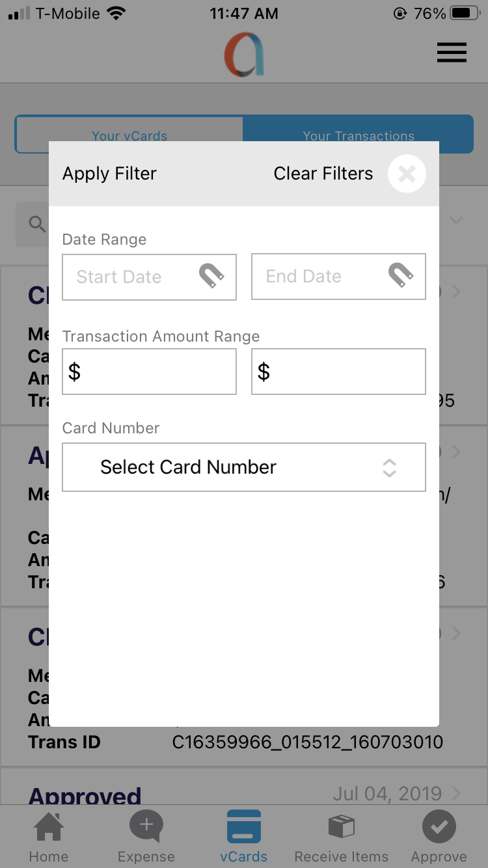488x868 pixels.
Task: Tap the Start Date magnet icon
Action: click(x=211, y=277)
